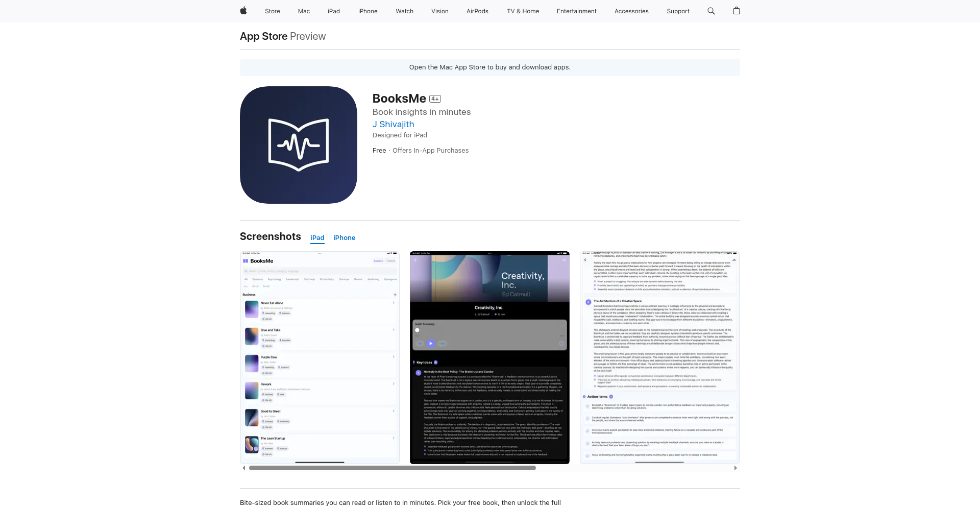Viewport: 980px width, 507px height.
Task: Open the Watch menu
Action: [405, 11]
